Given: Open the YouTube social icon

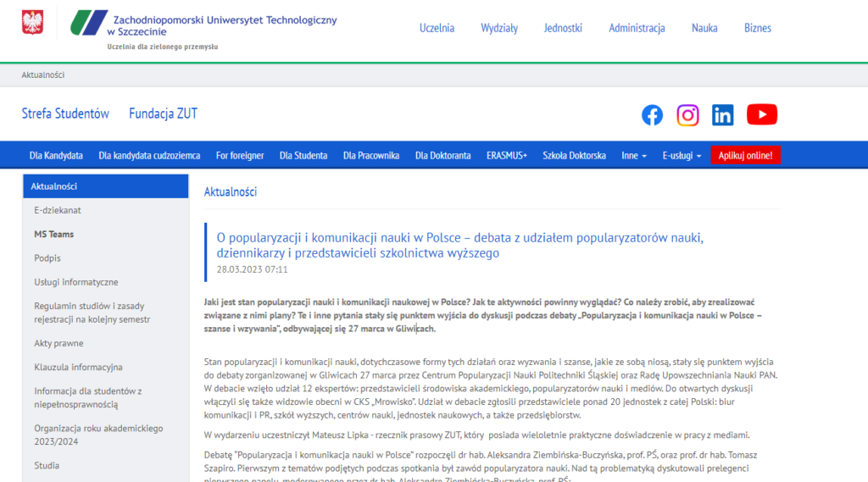Looking at the screenshot, I should coord(761,115).
